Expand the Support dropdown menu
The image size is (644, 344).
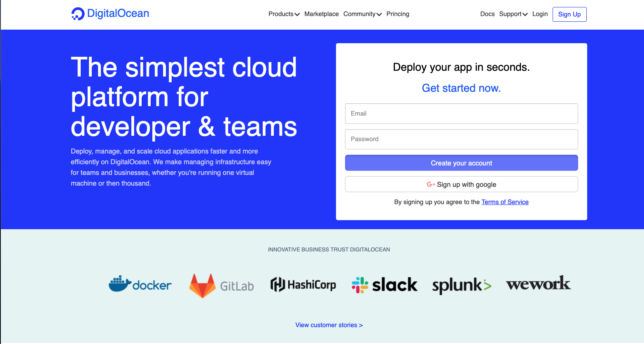click(513, 14)
